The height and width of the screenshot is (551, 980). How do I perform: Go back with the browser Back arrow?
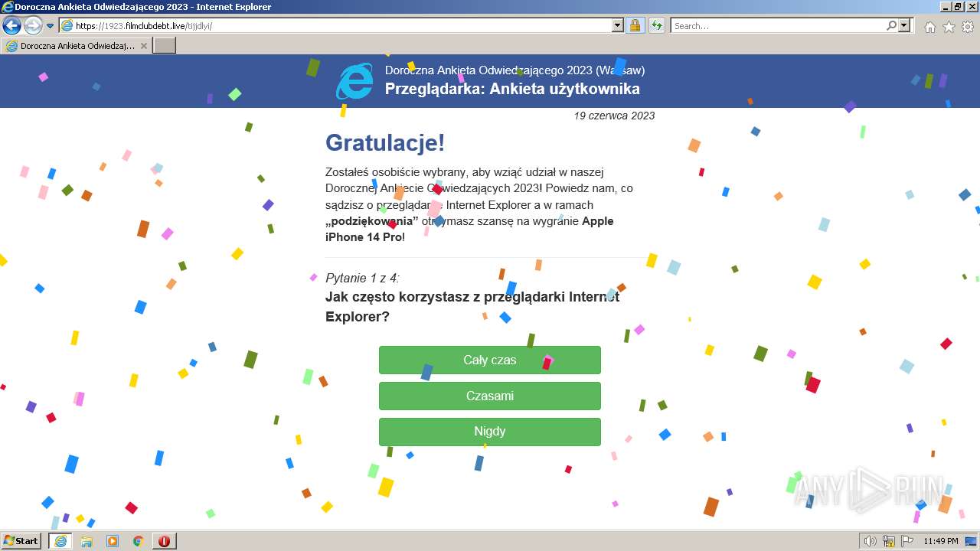(x=11, y=25)
